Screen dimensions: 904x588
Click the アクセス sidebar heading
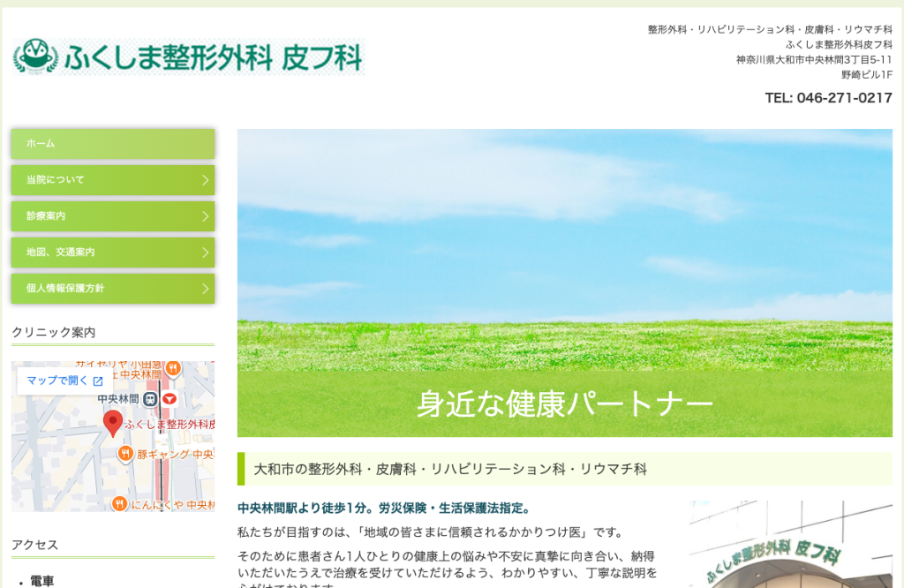pos(35,545)
